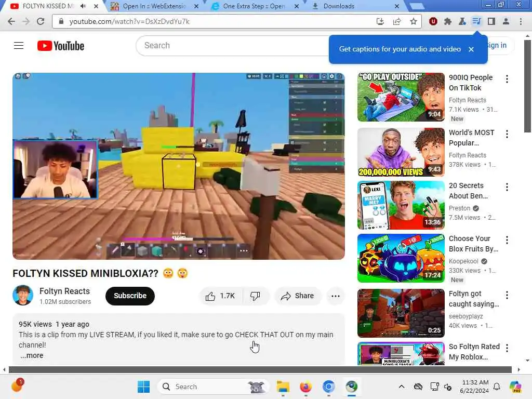Click the browser forward arrow

[26, 21]
